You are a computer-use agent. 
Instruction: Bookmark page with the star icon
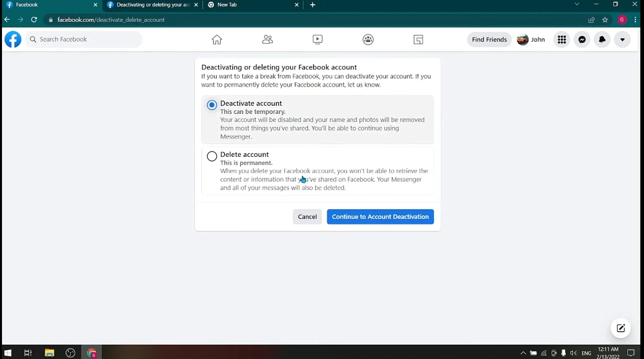pos(605,20)
